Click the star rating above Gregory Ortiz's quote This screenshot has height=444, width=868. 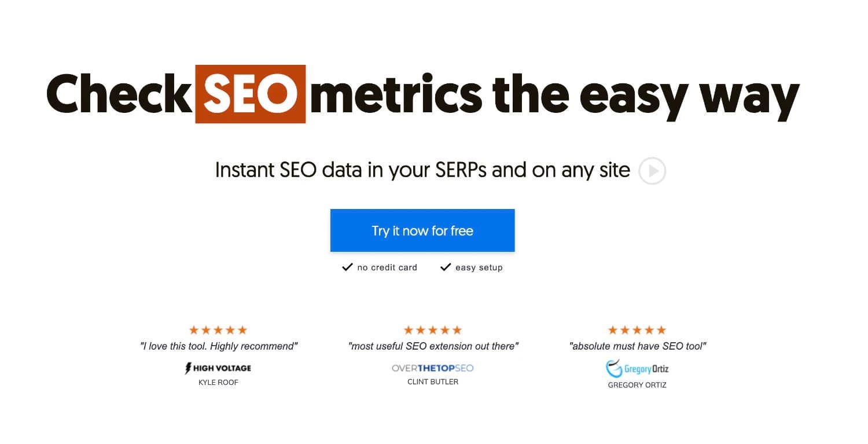637,330
